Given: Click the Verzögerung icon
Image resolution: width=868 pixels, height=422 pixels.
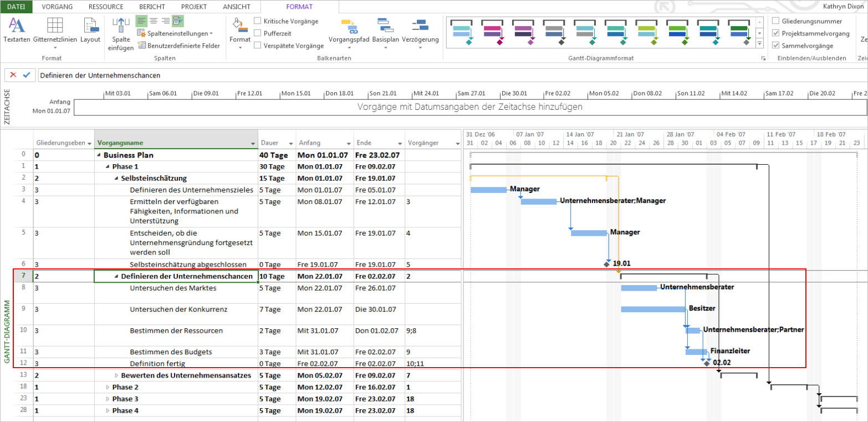Looking at the screenshot, I should tap(420, 26).
